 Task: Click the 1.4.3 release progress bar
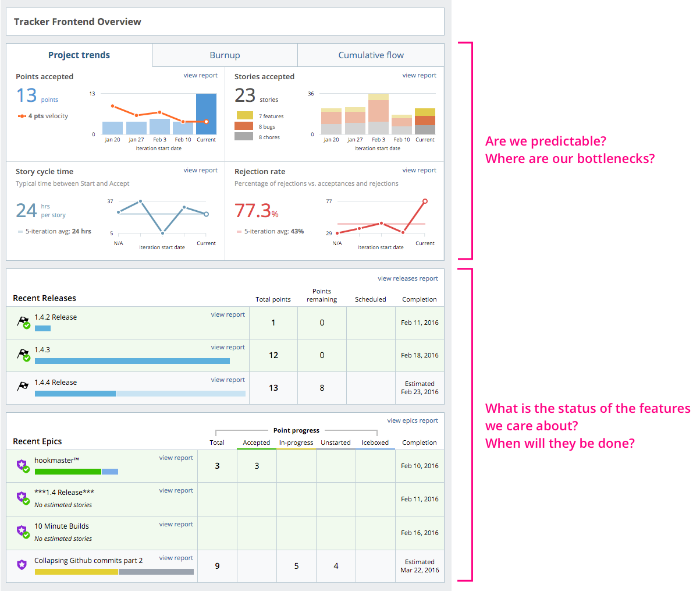[x=132, y=361]
